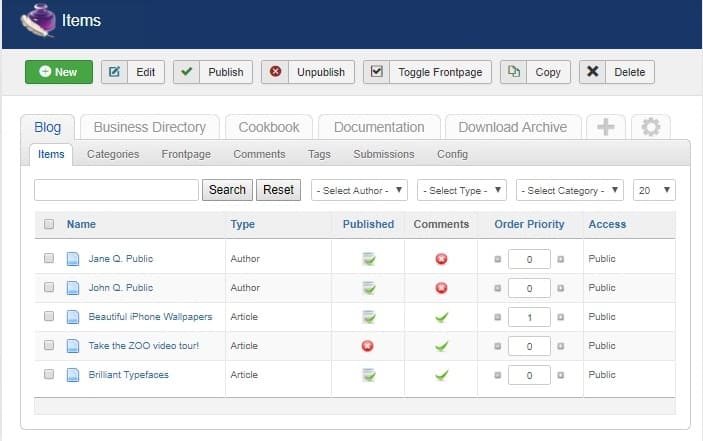Viewport: 703px width, 441px height.
Task: Click the Delete X icon
Action: (592, 71)
